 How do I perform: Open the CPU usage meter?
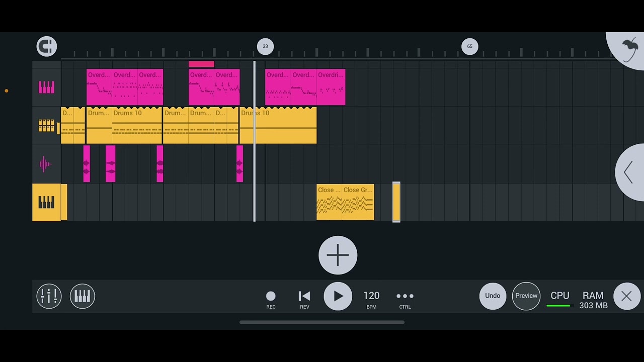559,299
